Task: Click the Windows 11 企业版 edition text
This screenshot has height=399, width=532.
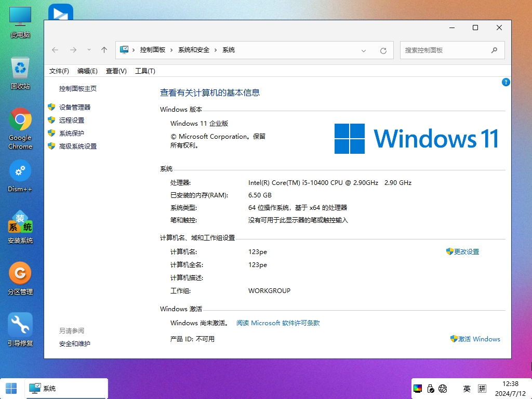Action: coord(199,124)
